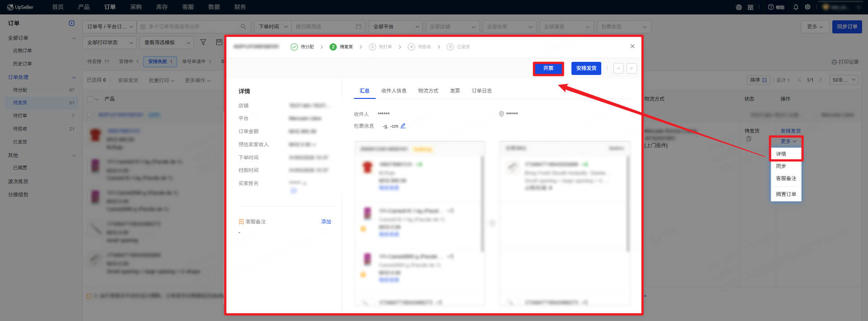
Task: Select the 安排失败 status filter tab
Action: coord(160,61)
